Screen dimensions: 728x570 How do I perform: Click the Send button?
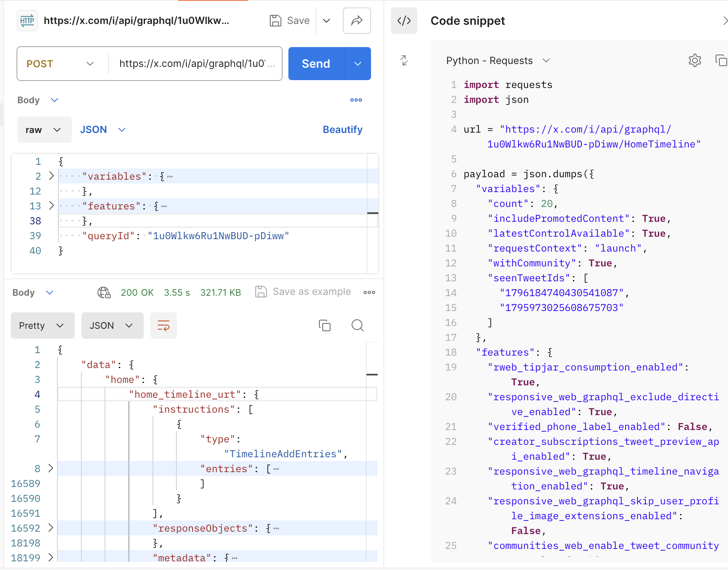coord(316,64)
